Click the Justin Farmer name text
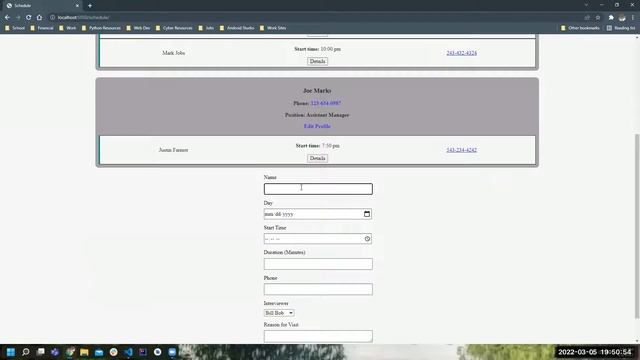Image resolution: width=640 pixels, height=360 pixels. [x=173, y=150]
